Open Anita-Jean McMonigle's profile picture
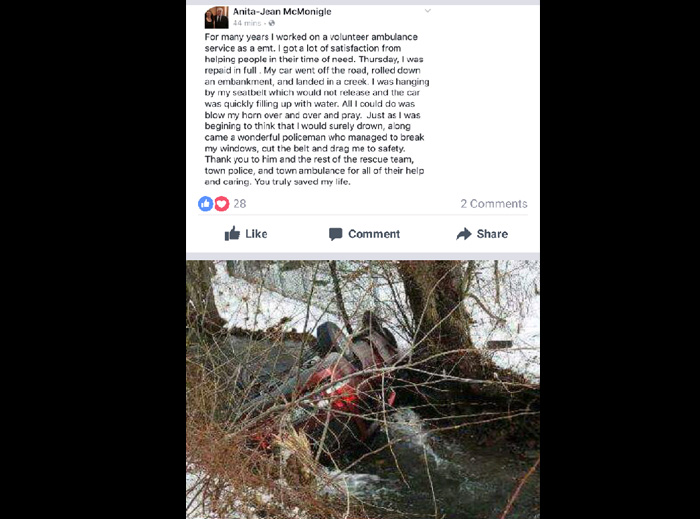This screenshot has width=700, height=519. tap(217, 17)
